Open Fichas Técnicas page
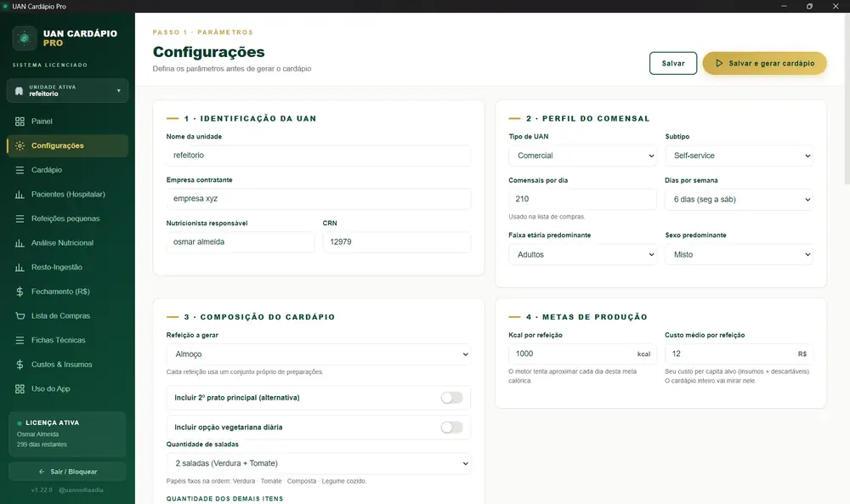This screenshot has width=850, height=504. 67,340
